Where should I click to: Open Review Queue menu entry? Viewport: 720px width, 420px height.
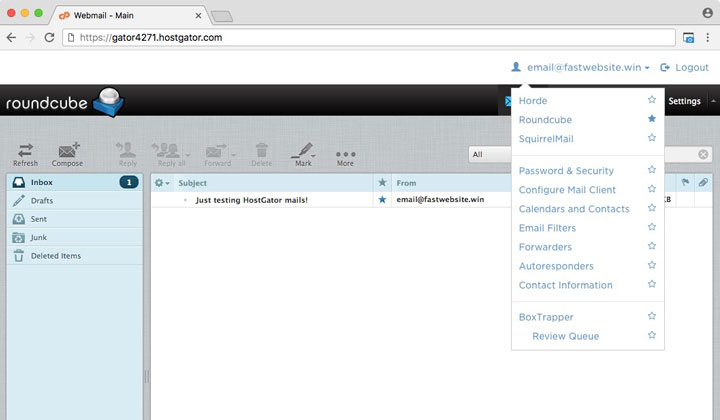(565, 336)
